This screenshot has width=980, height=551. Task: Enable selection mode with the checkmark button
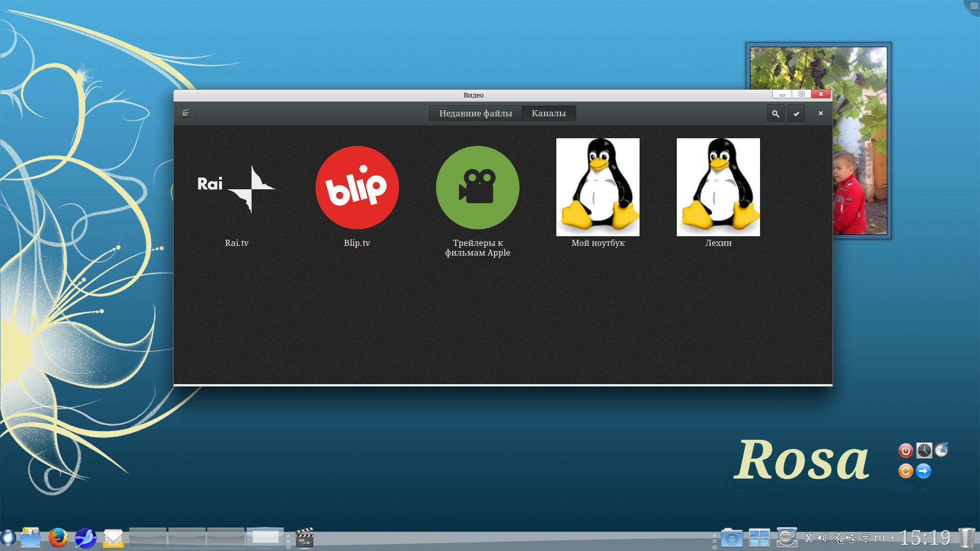[x=796, y=114]
